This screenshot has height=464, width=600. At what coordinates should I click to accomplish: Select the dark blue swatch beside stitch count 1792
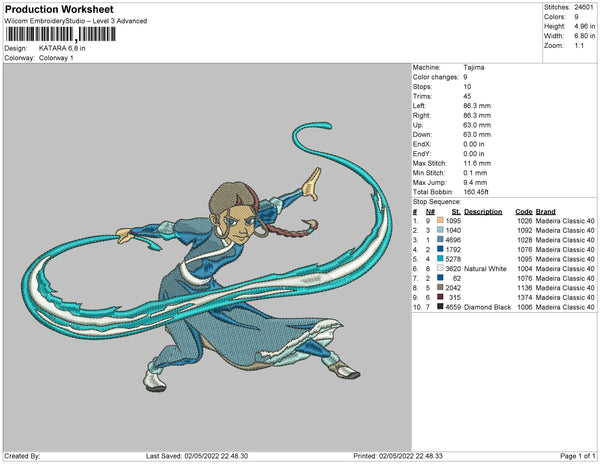click(x=440, y=249)
